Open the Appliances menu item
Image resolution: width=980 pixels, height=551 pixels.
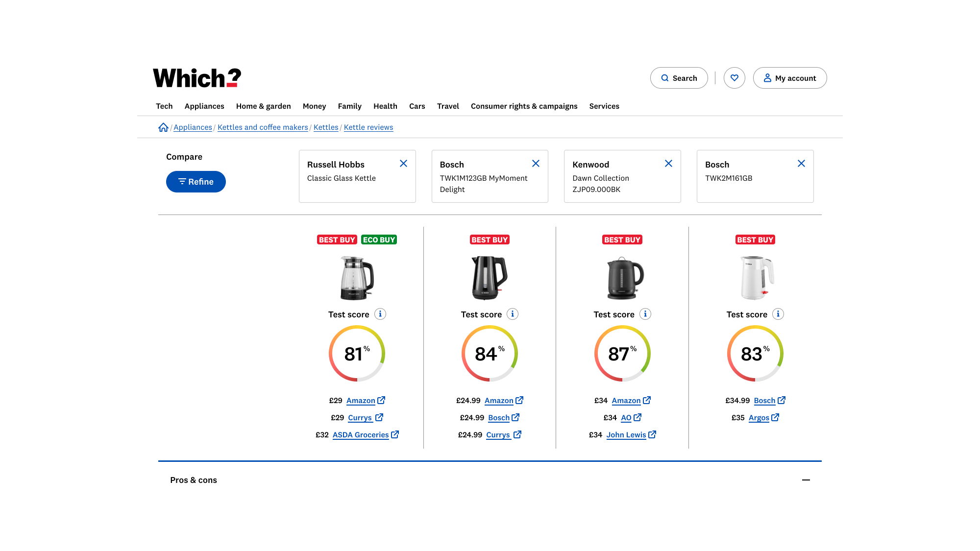coord(204,106)
